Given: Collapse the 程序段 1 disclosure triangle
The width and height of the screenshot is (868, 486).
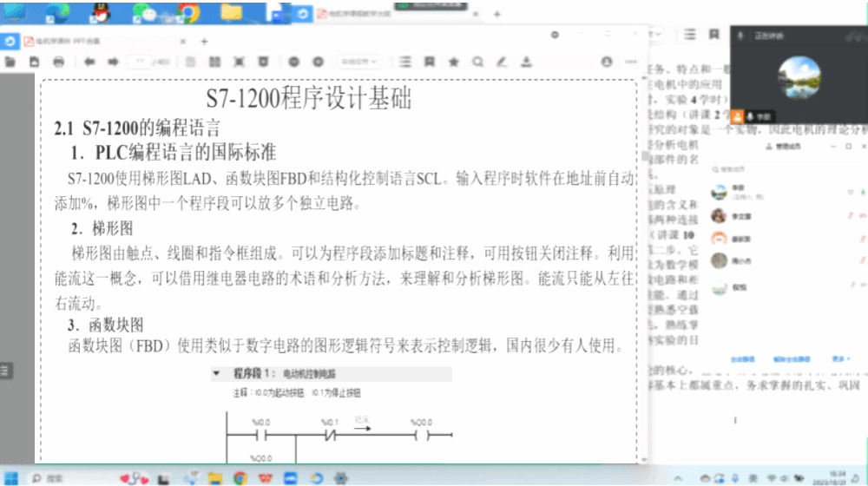Looking at the screenshot, I should 216,374.
